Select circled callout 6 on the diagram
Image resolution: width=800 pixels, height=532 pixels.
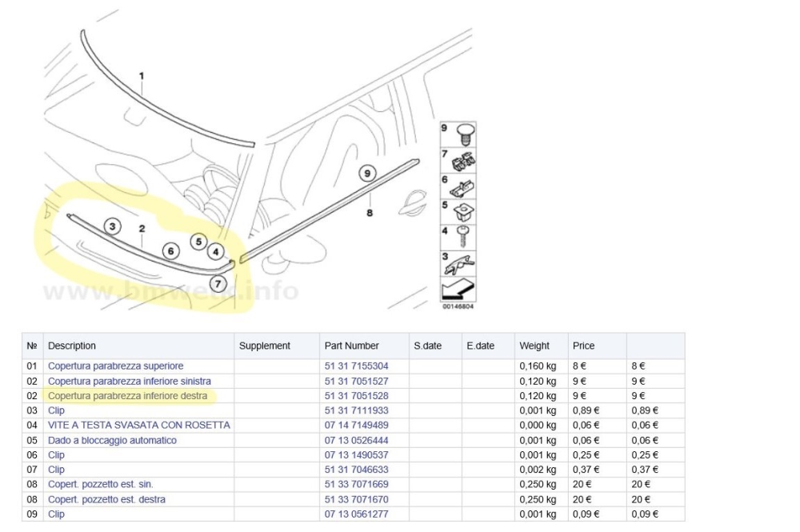[171, 250]
